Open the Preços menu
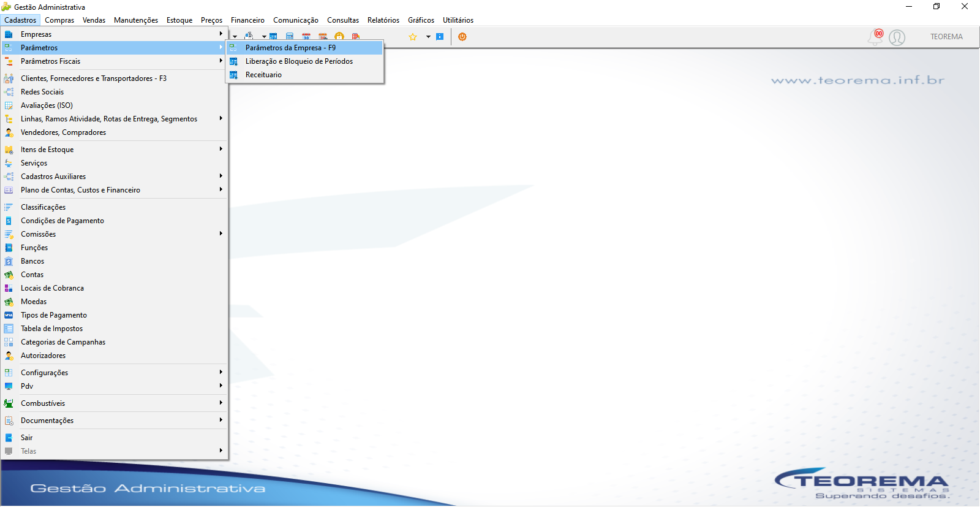This screenshot has width=980, height=507. pyautogui.click(x=211, y=20)
